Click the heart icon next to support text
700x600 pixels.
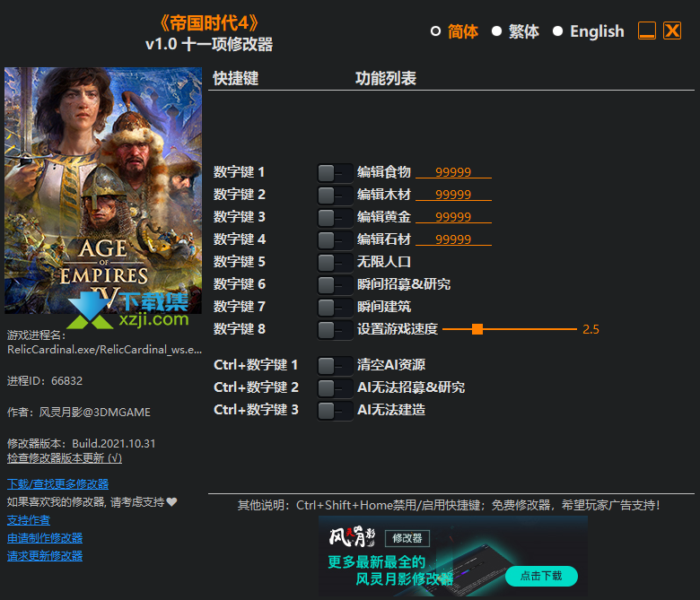point(172,502)
